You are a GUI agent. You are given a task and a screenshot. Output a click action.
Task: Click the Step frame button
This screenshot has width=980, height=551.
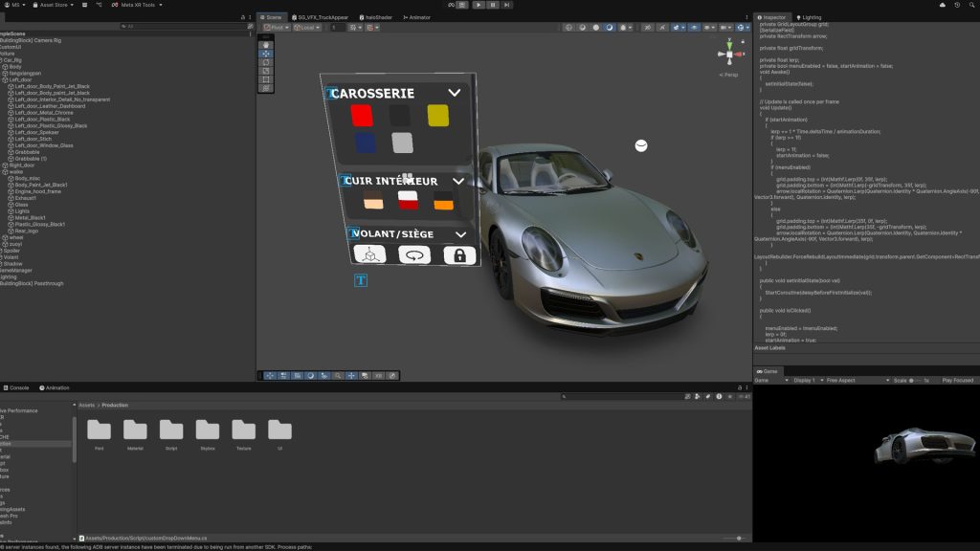point(507,5)
